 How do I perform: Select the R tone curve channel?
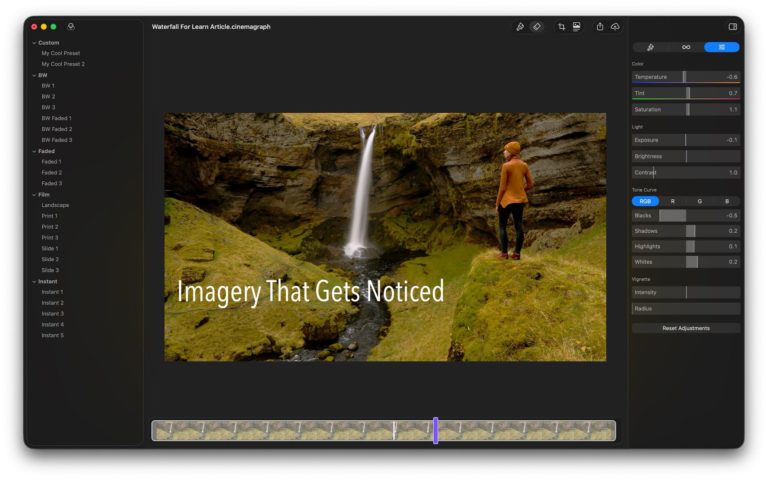(x=672, y=201)
